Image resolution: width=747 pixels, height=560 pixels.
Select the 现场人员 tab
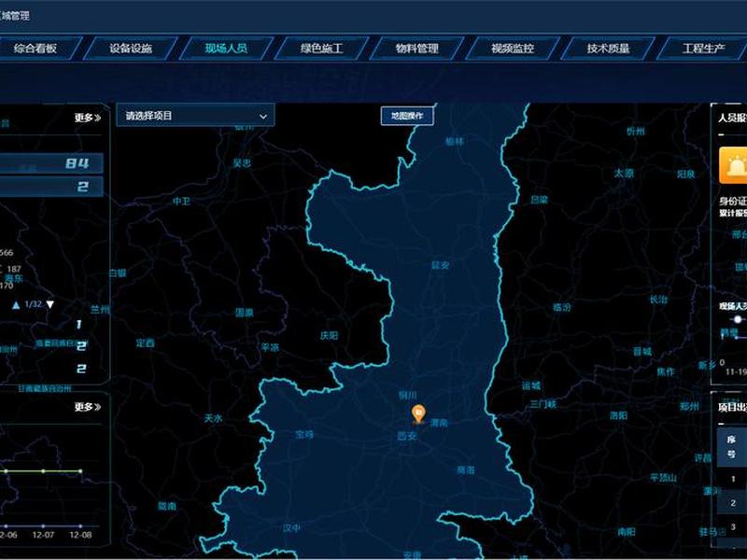[226, 49]
